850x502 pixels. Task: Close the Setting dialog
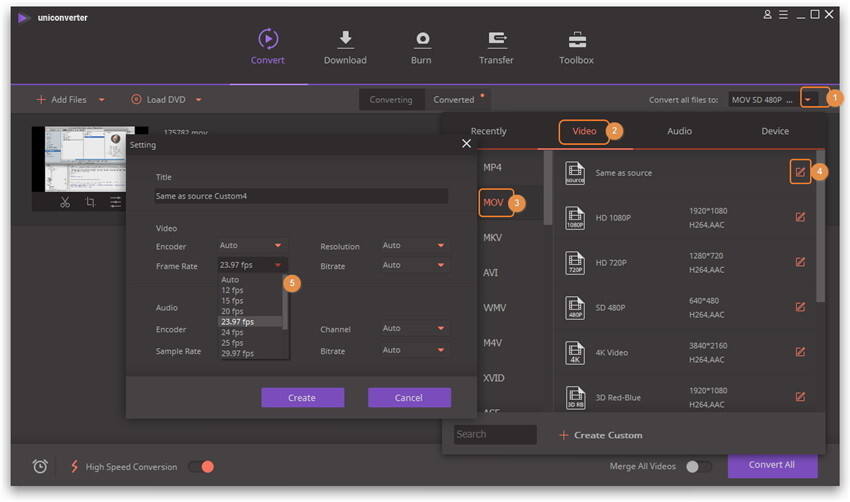(x=466, y=144)
